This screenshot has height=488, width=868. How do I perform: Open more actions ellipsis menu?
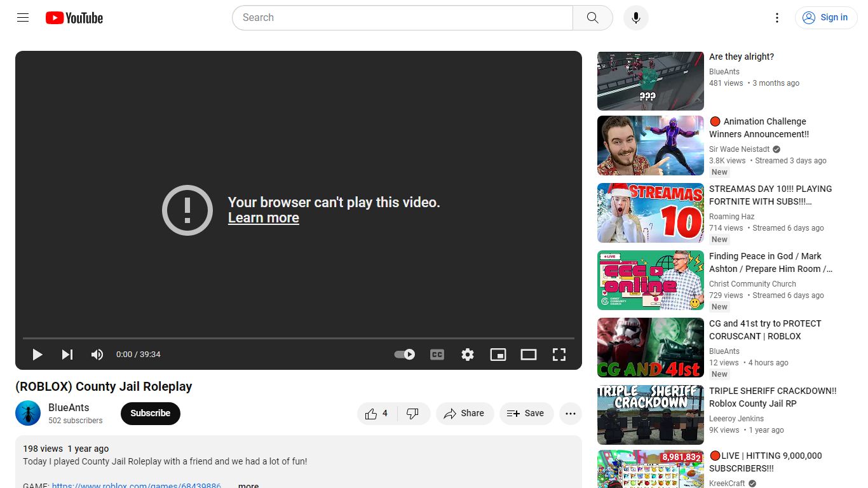click(x=571, y=414)
